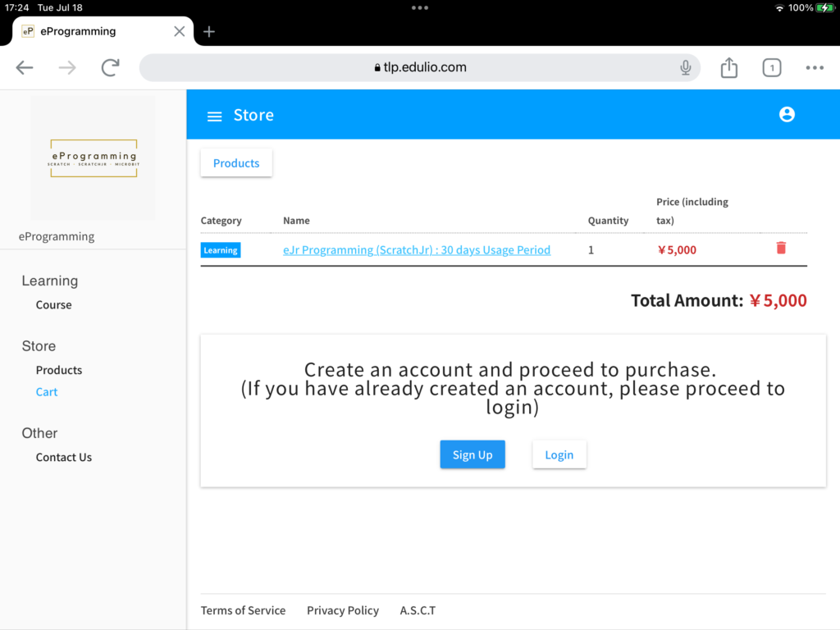
Task: Click the Sign Up button
Action: (472, 454)
